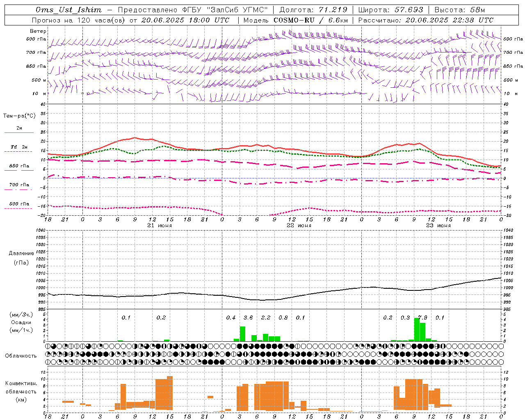The width and height of the screenshot is (525, 420).
Task: Click the Высота: 58м value
Action: coord(460,10)
